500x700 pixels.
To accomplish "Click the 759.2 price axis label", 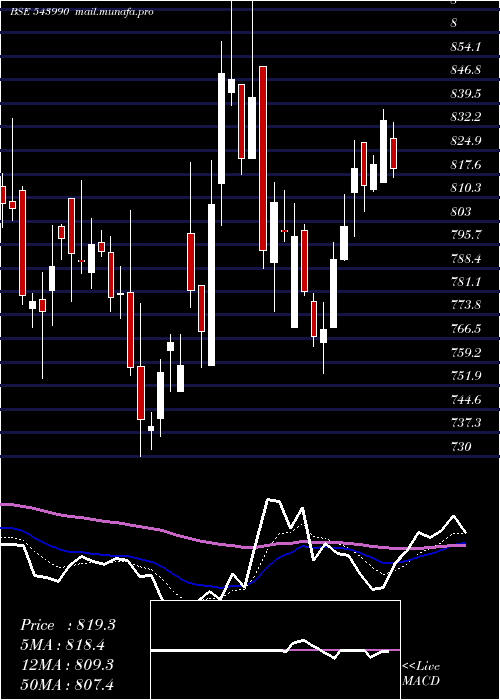I will coord(465,353).
